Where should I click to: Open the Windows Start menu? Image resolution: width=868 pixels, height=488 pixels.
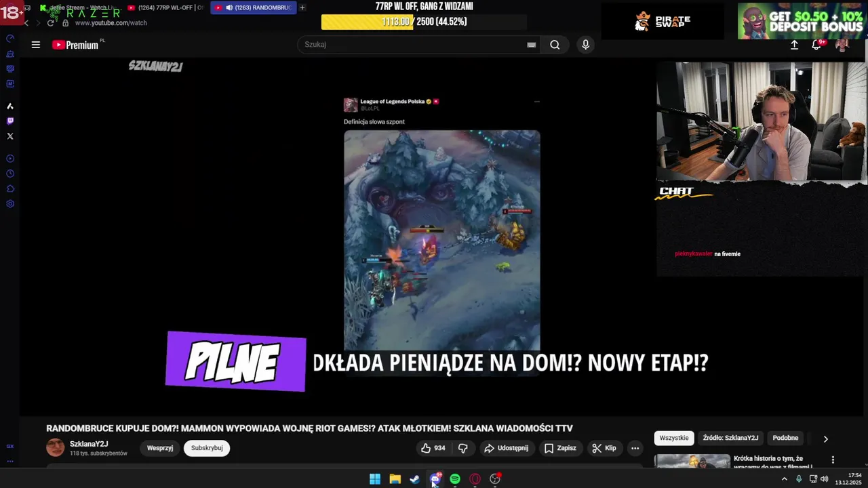(x=375, y=479)
